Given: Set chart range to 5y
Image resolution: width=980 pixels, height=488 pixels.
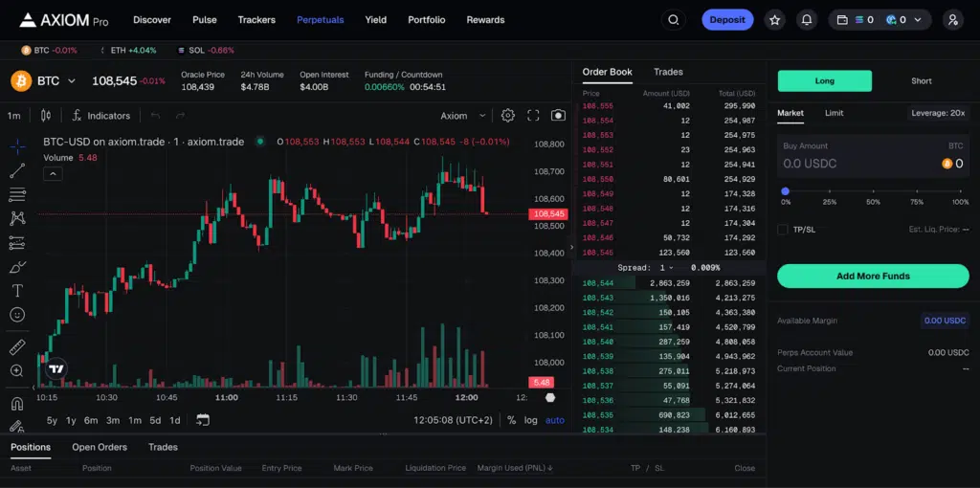Looking at the screenshot, I should click(x=52, y=420).
